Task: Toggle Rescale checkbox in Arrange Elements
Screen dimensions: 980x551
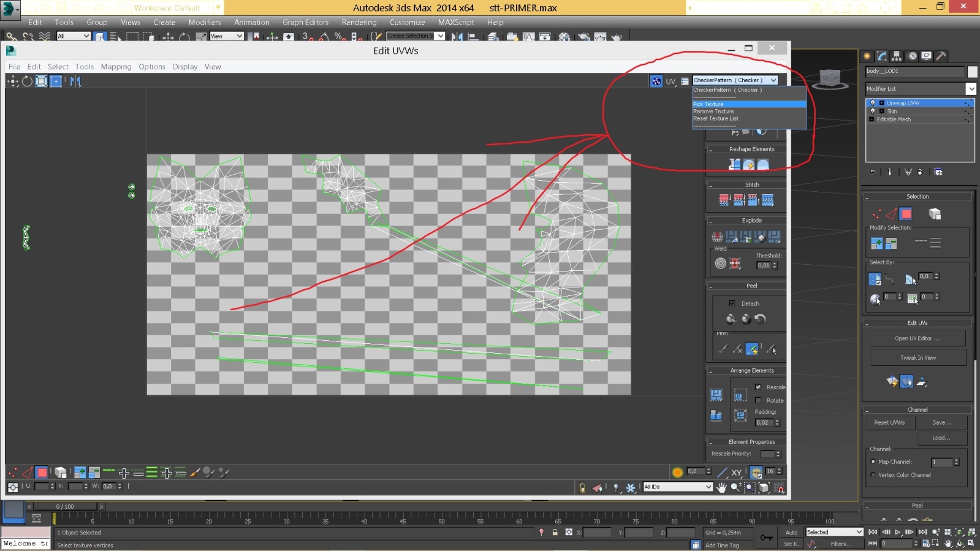Action: (x=758, y=387)
